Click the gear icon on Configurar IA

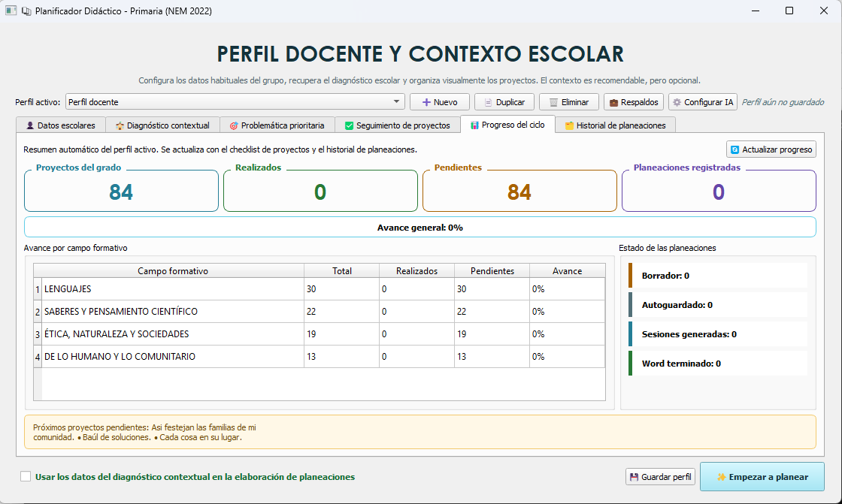[x=677, y=102]
